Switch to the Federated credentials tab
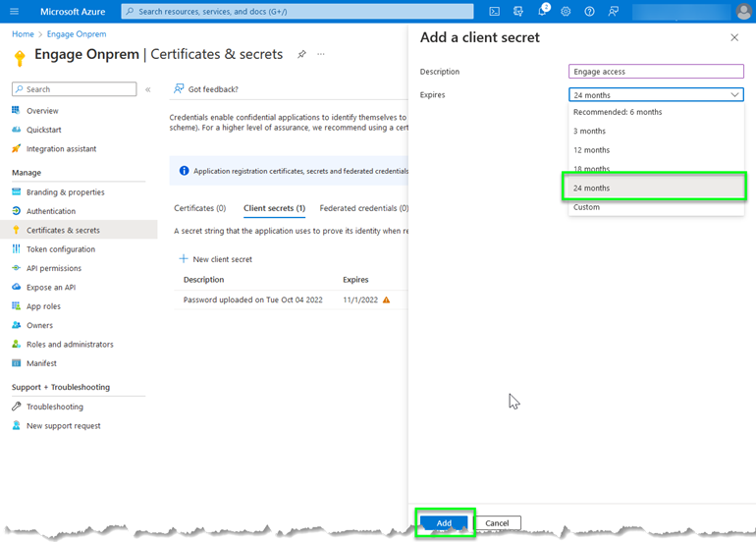Screen dimensions: 756x542 click(363, 208)
